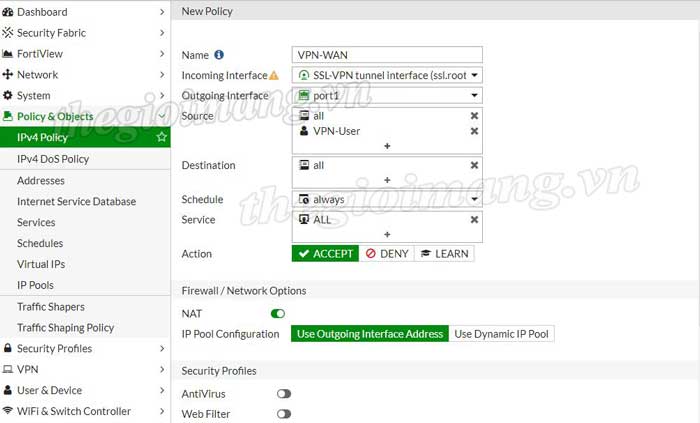Collapse the Policy & Objects chevron
Image resolution: width=700 pixels, height=423 pixels.
[162, 116]
